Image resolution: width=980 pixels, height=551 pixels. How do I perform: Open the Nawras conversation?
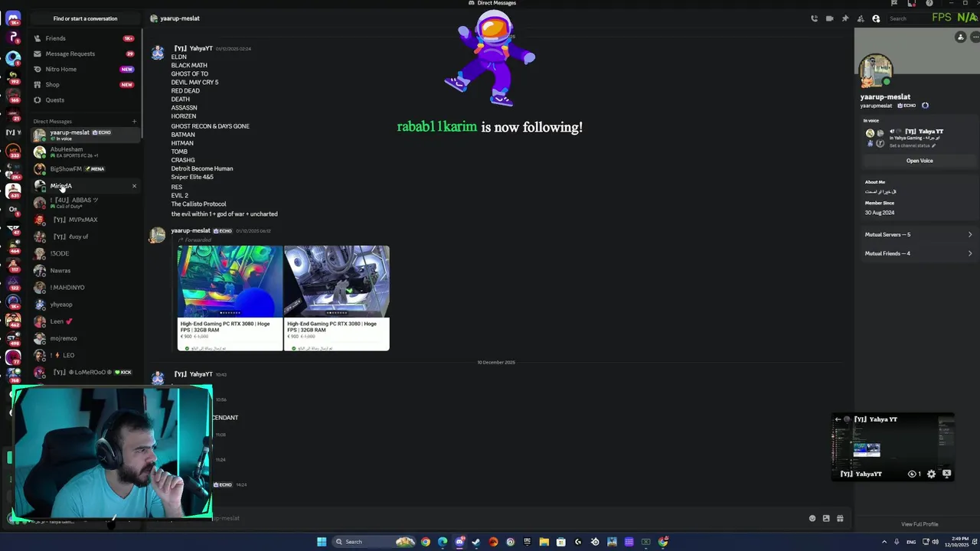pos(84,270)
